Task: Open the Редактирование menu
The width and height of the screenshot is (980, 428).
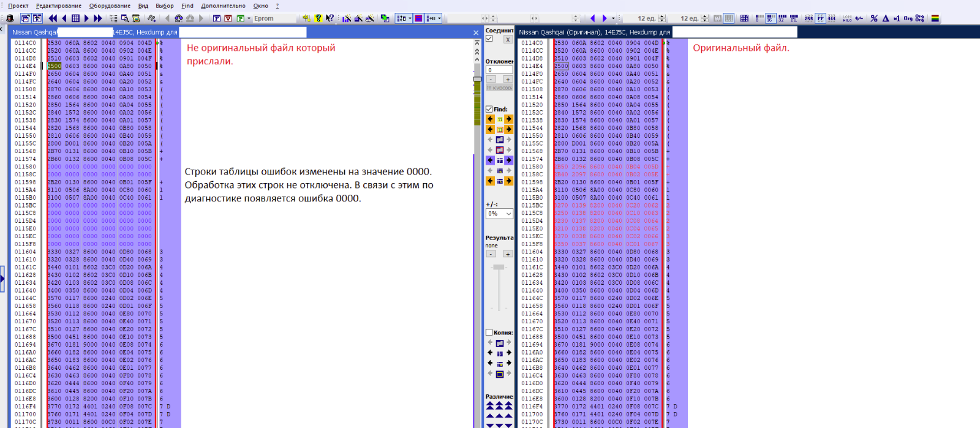Action: [58, 6]
